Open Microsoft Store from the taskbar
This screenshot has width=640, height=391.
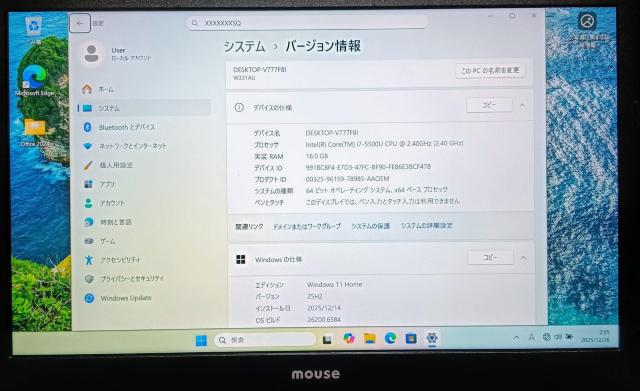point(411,338)
